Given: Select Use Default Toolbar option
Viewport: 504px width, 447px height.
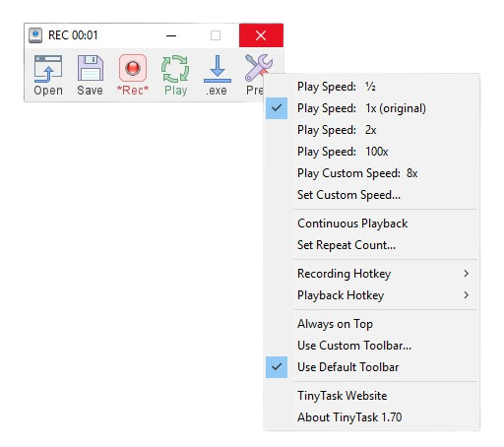Looking at the screenshot, I should 372,367.
